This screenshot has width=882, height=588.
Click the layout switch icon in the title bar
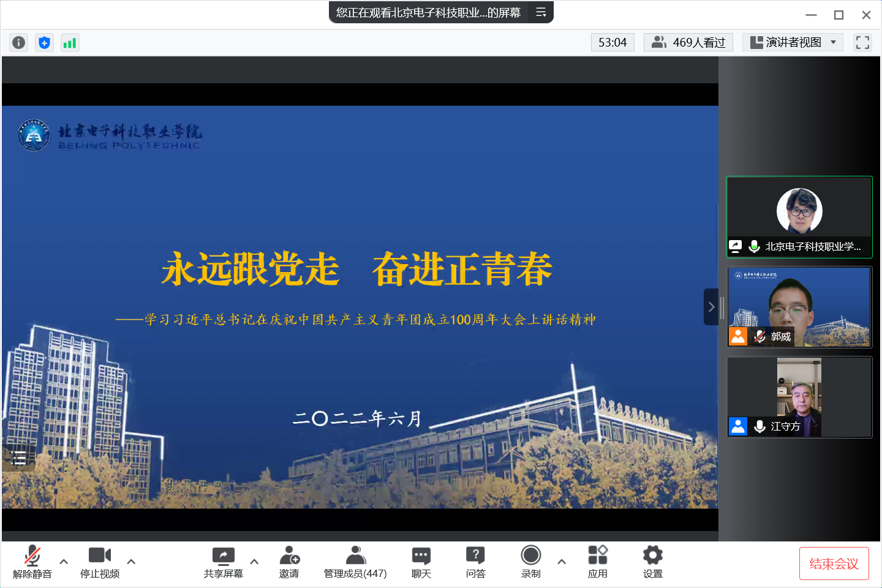coord(540,12)
